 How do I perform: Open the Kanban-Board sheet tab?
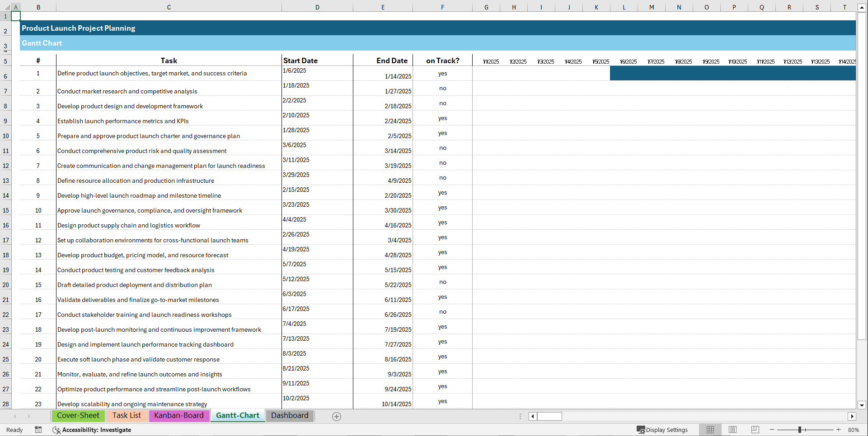point(179,416)
